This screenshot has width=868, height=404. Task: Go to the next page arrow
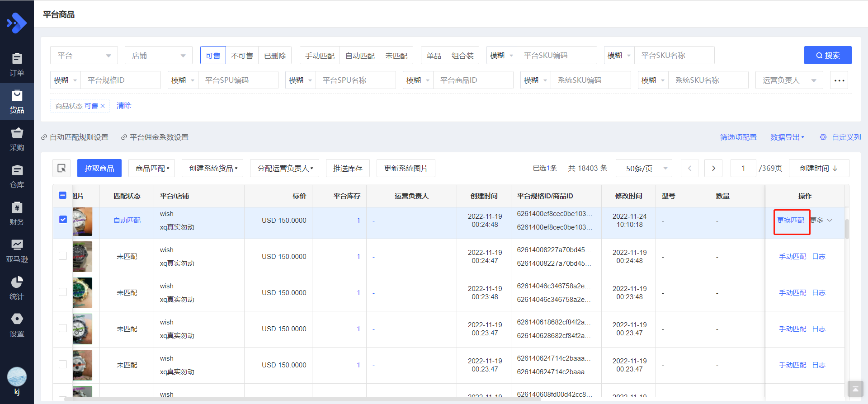pyautogui.click(x=713, y=168)
